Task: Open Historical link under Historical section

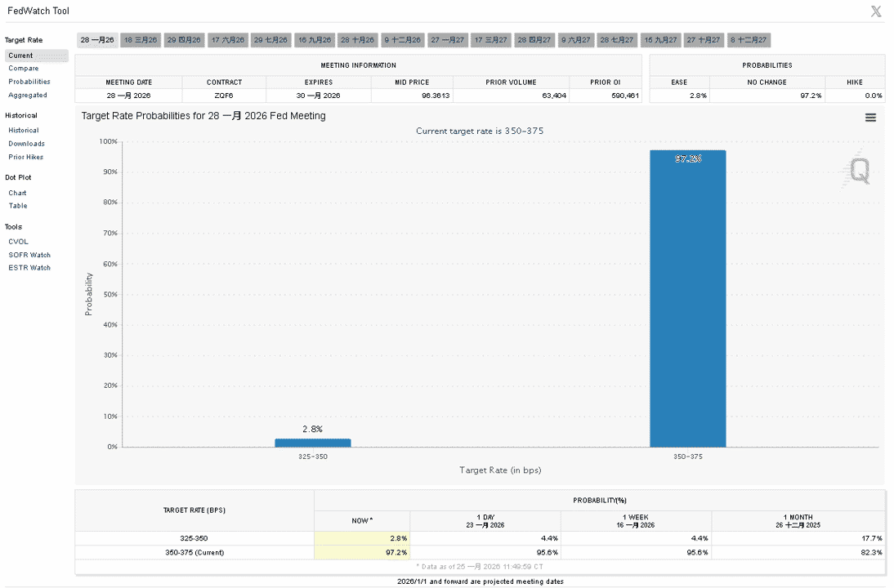Action: [x=24, y=131]
